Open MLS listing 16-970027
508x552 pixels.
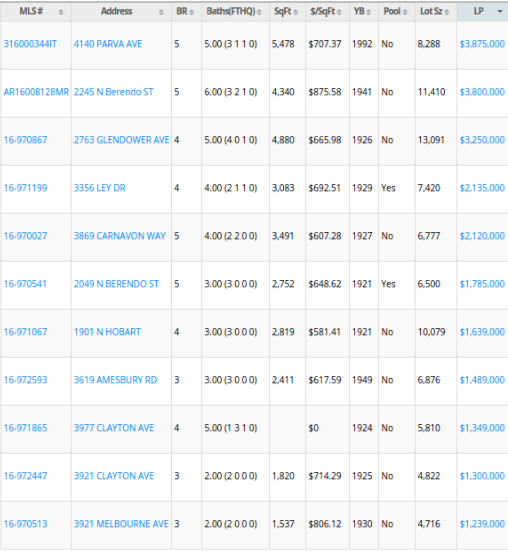(25, 236)
